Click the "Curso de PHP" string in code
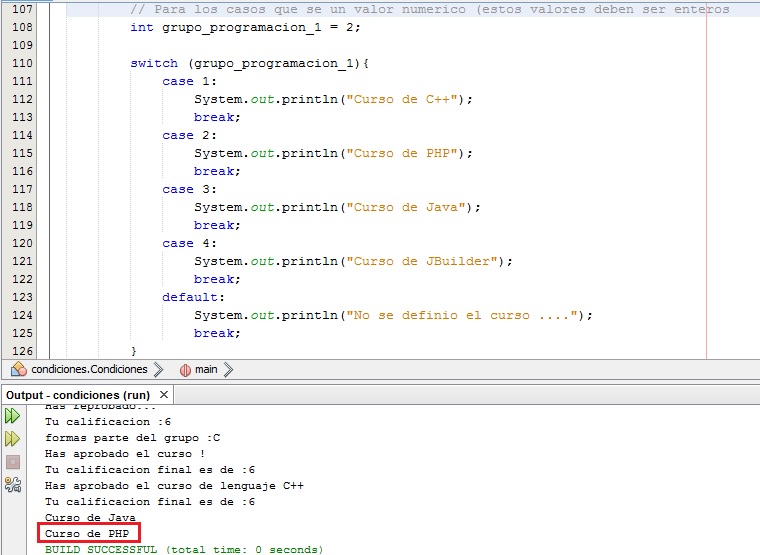The height and width of the screenshot is (555, 760). click(x=403, y=153)
